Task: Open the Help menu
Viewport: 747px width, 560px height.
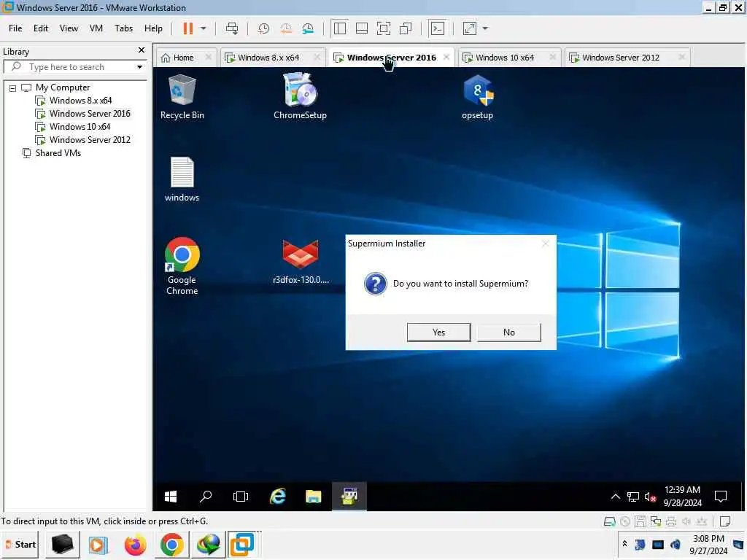Action: (153, 28)
